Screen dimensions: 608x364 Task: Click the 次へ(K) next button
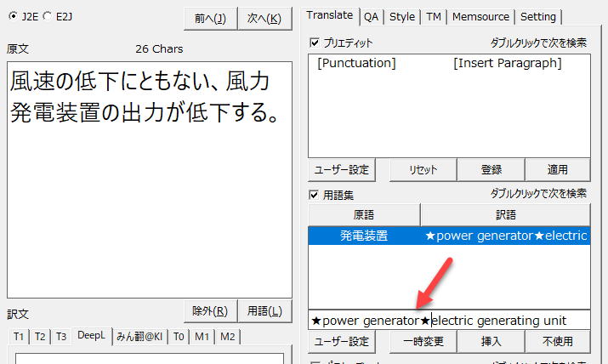click(264, 18)
